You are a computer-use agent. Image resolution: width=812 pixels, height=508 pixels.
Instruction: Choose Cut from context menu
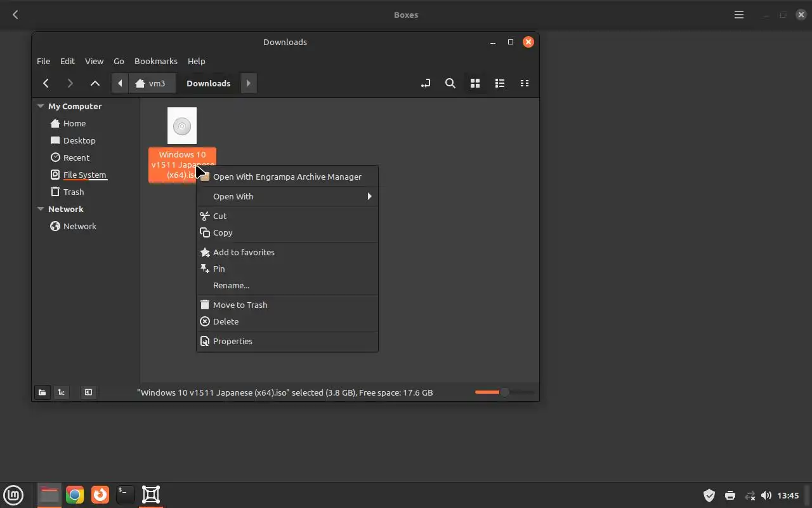(287, 216)
